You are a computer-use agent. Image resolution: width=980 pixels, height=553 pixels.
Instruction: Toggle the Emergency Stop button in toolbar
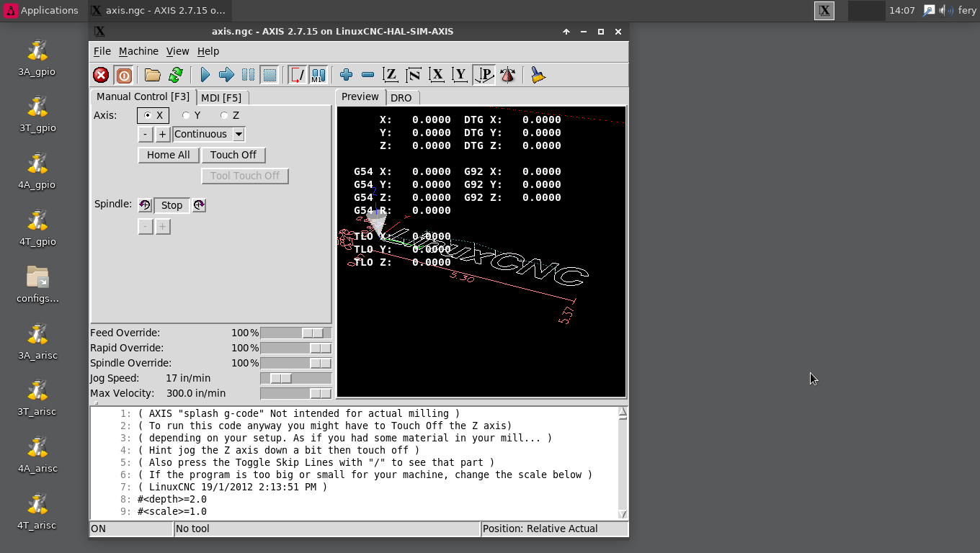click(x=101, y=75)
